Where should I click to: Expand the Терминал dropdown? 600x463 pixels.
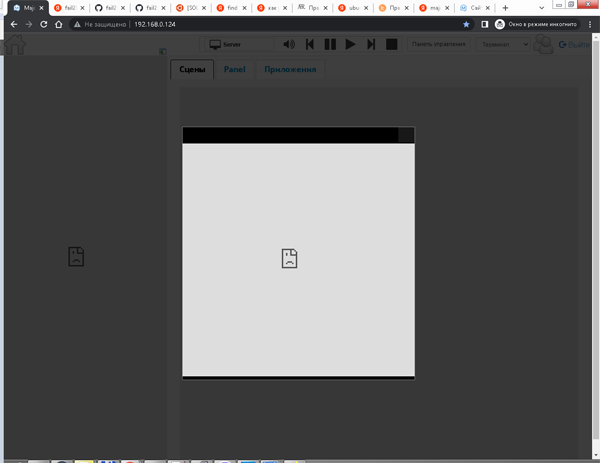pos(503,44)
